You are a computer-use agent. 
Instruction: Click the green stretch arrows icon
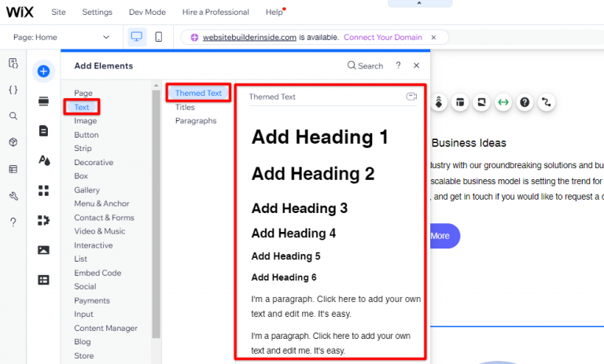tap(503, 102)
